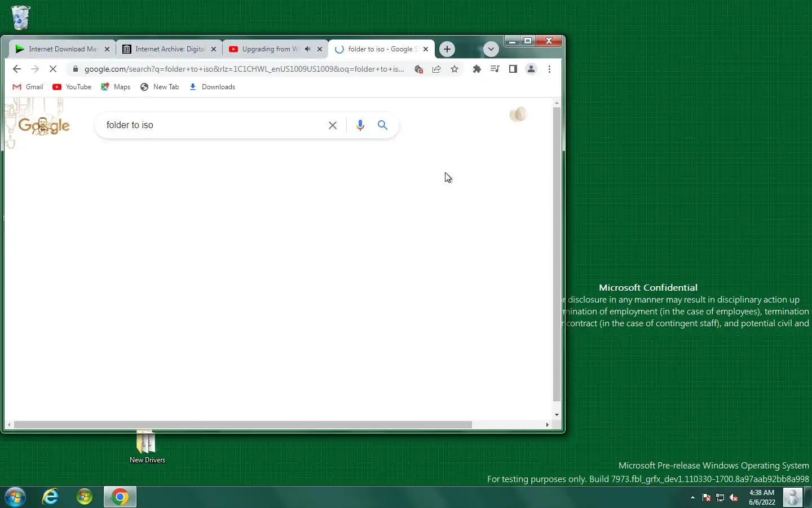Open Gmail bookmark
The width and height of the screenshot is (812, 508).
coord(28,87)
